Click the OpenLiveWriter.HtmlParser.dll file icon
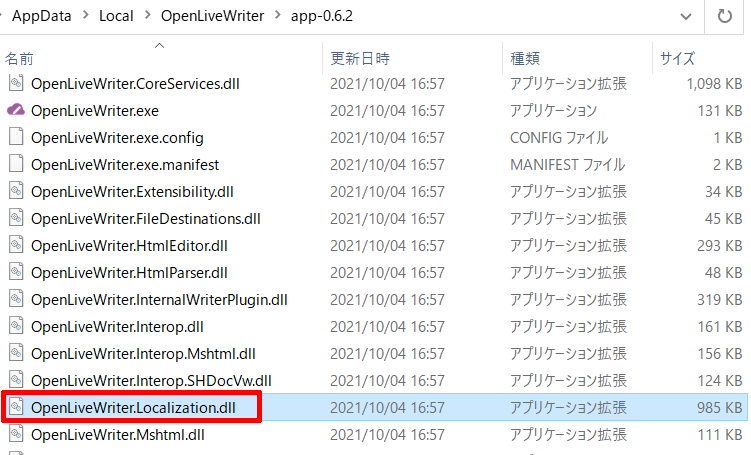This screenshot has width=751, height=455. point(16,273)
